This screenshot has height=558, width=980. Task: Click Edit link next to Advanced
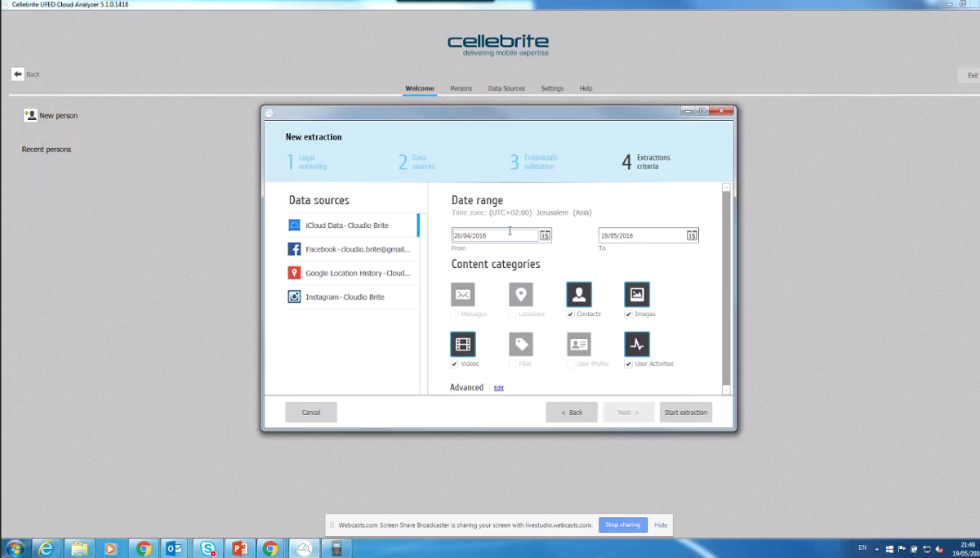tap(498, 388)
